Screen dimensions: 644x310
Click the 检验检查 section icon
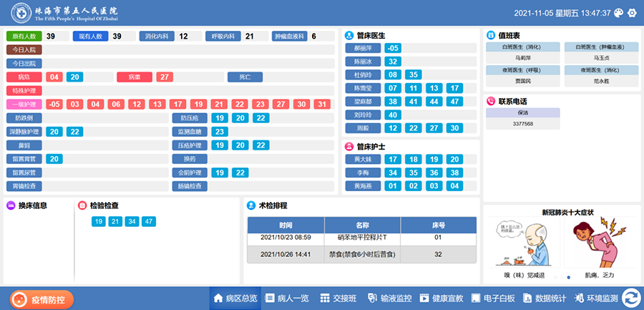(x=82, y=205)
